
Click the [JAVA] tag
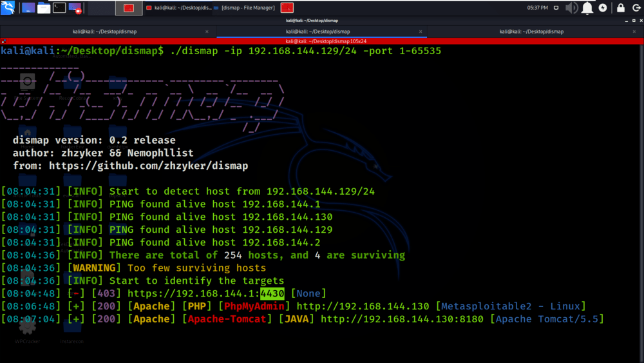[296, 319]
